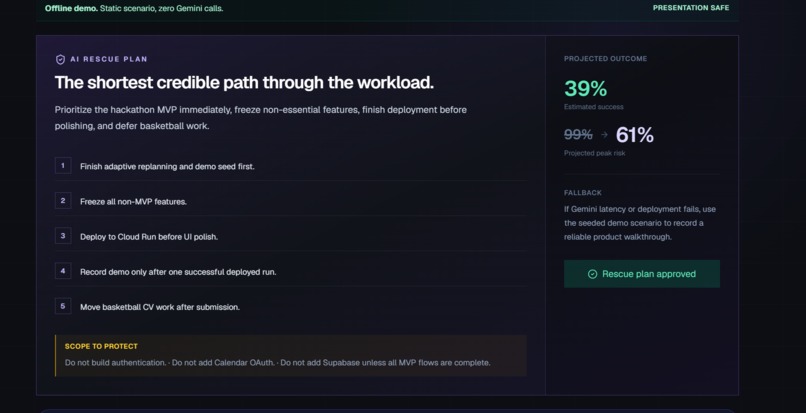Viewport: 806px width, 413px height.
Task: Click 'The shortest credible path through the workload.' headline
Action: tap(244, 82)
